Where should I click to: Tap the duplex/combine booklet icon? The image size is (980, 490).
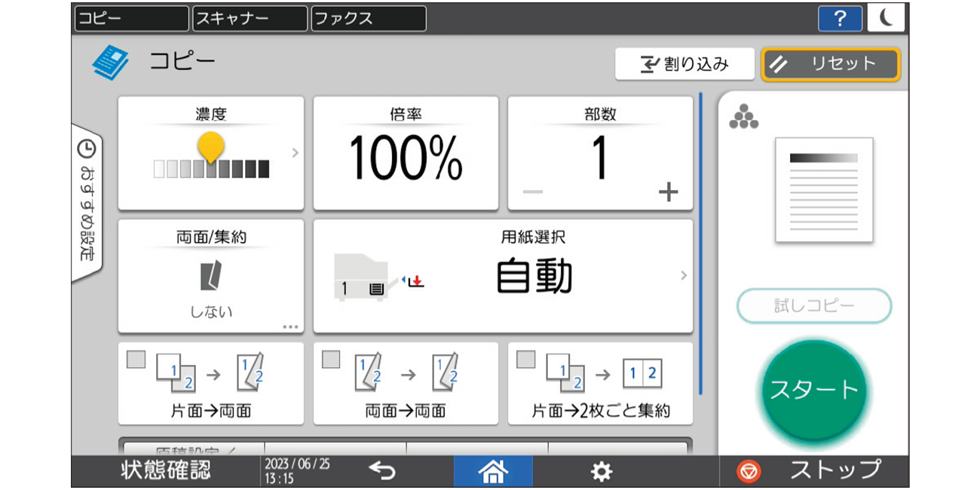(x=211, y=275)
